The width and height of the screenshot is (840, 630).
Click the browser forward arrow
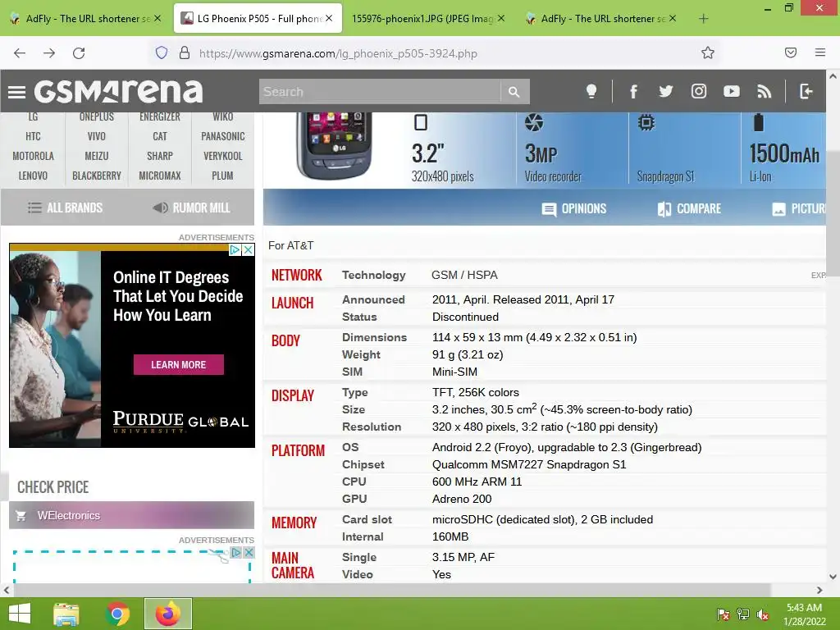49,53
